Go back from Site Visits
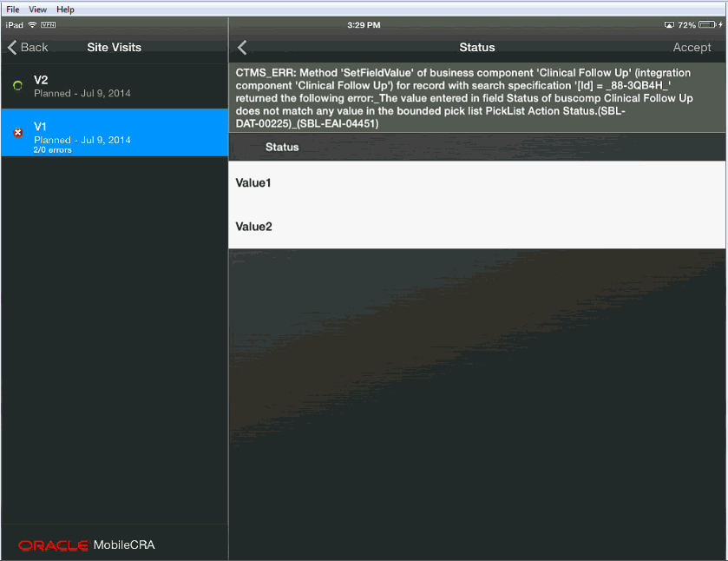The width and height of the screenshot is (728, 561). (28, 48)
